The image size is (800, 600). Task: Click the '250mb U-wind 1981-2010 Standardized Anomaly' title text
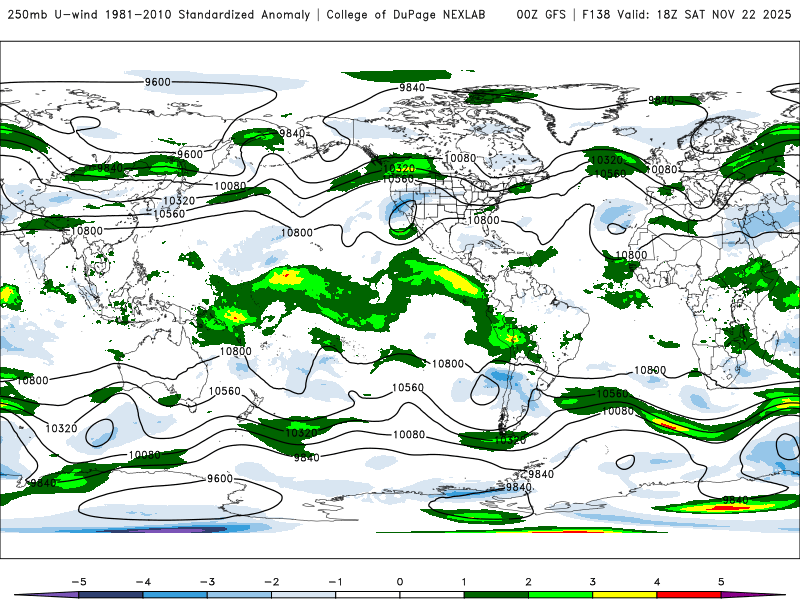coord(159,14)
